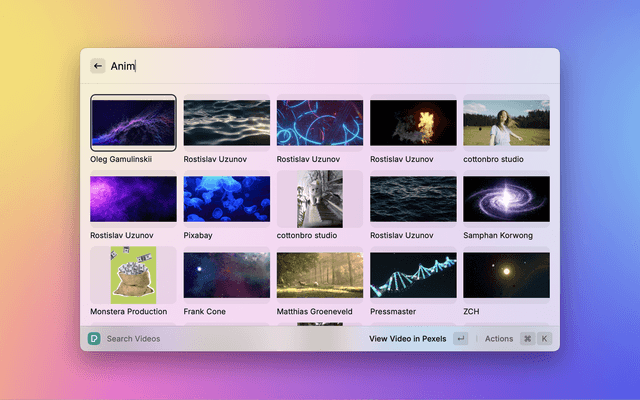Pick the Pixabay blue jellyfish video
The width and height of the screenshot is (640, 400).
(x=226, y=199)
